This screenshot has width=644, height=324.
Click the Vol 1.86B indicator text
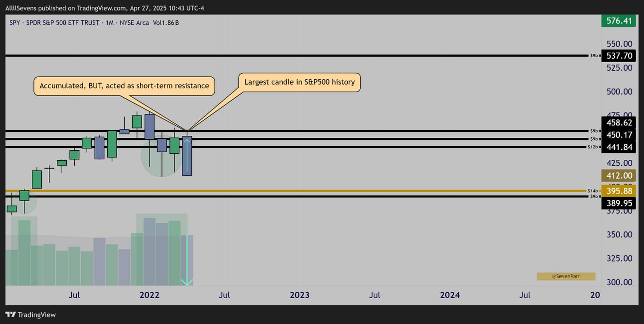[165, 22]
